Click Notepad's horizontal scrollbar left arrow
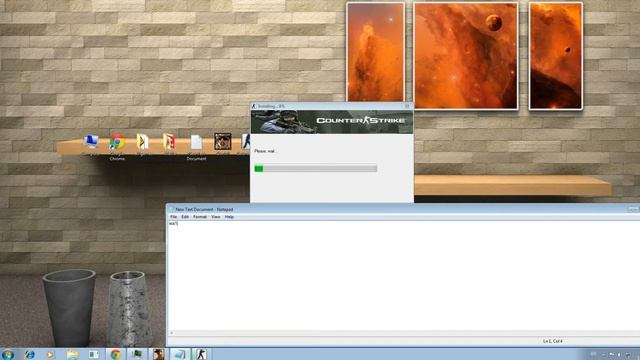 (x=171, y=333)
